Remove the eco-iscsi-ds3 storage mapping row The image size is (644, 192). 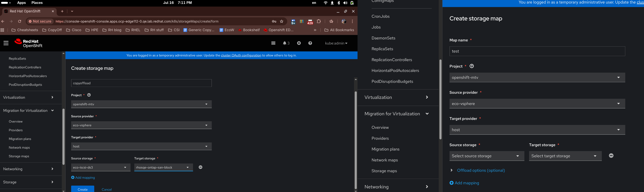(x=200, y=167)
